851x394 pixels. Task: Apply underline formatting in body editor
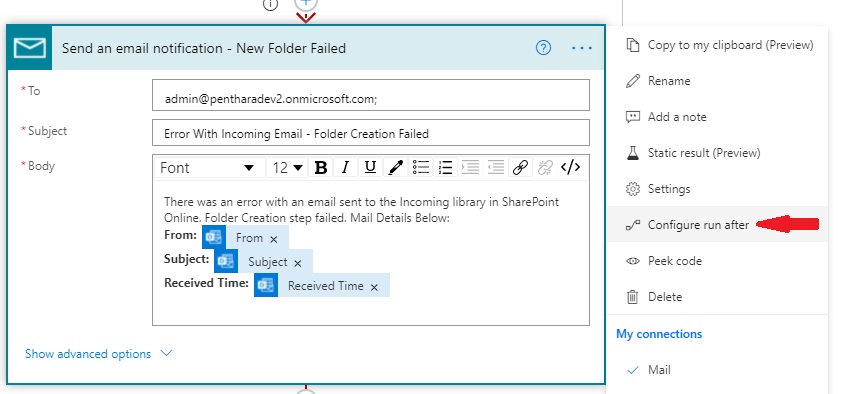click(370, 168)
